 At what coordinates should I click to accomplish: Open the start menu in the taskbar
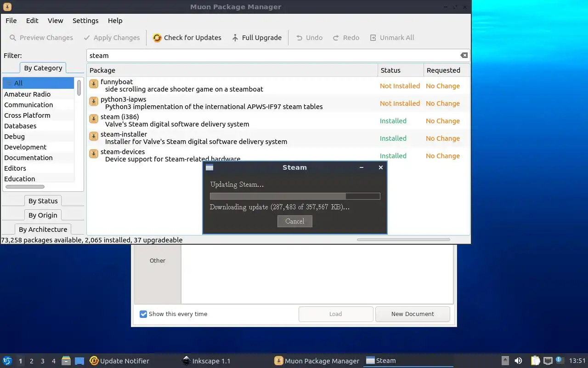point(7,361)
